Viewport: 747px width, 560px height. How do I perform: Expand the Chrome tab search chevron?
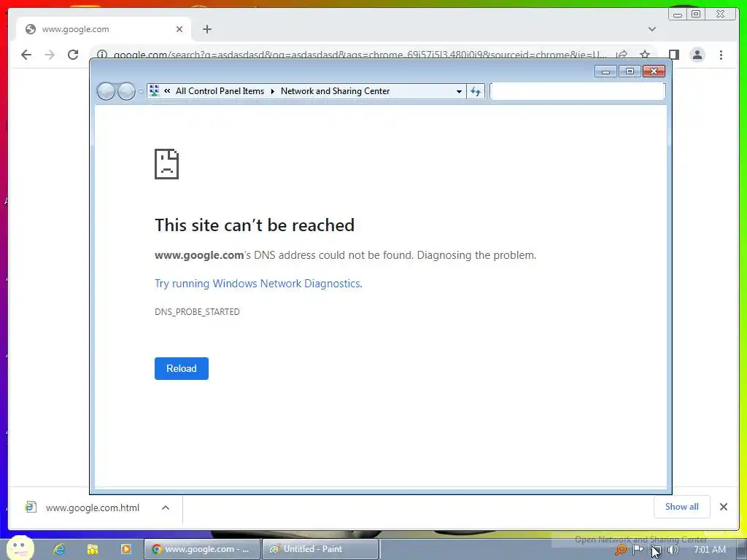point(652,29)
